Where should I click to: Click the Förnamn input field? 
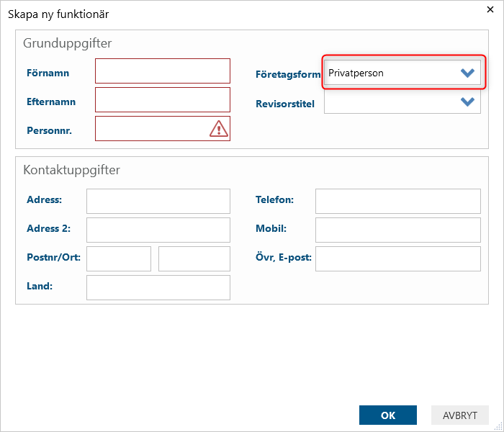(x=163, y=71)
